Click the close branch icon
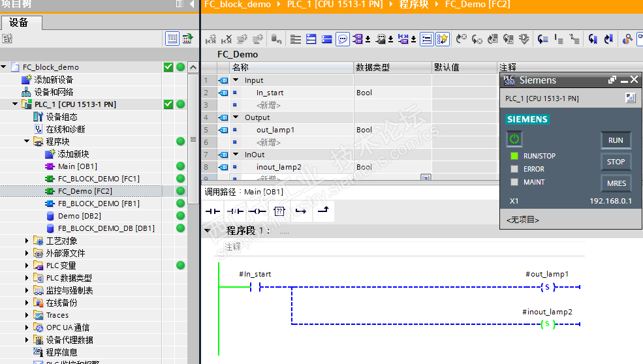This screenshot has height=364, width=643. (323, 210)
